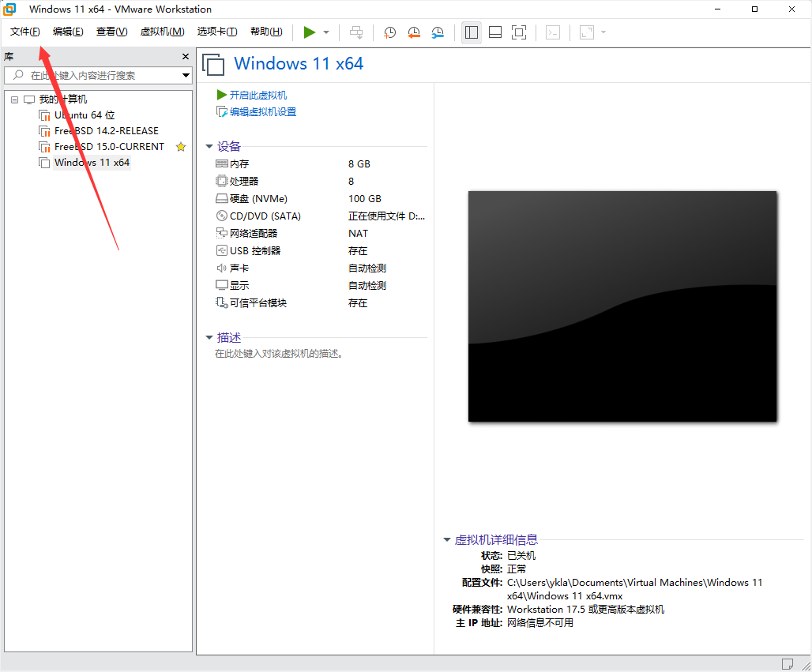Click 开启此虚拟机 link

tap(258, 96)
